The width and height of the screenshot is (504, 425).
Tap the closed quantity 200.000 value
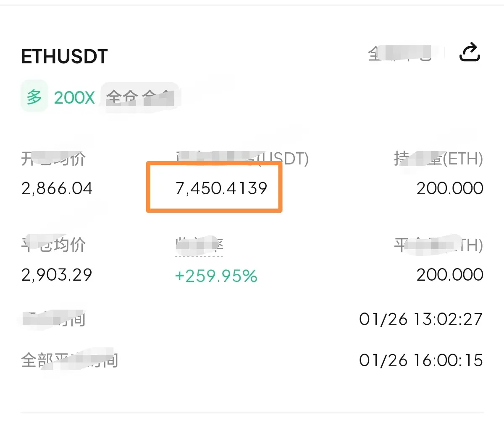coord(450,275)
